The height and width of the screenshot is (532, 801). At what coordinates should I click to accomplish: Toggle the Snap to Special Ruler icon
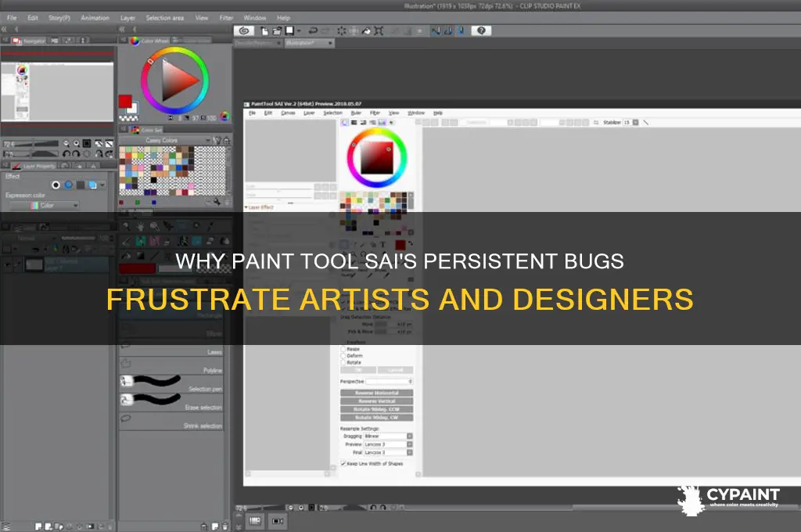pos(448,31)
